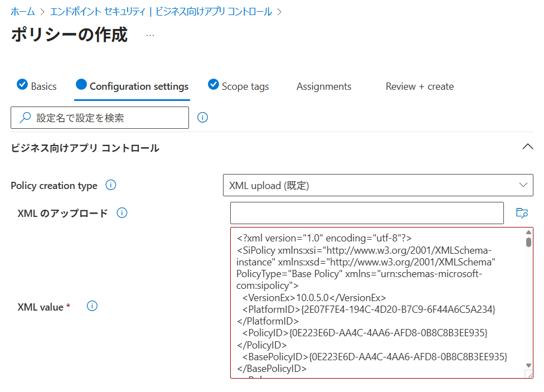Click info icon beside Policy creation type

click(111, 185)
